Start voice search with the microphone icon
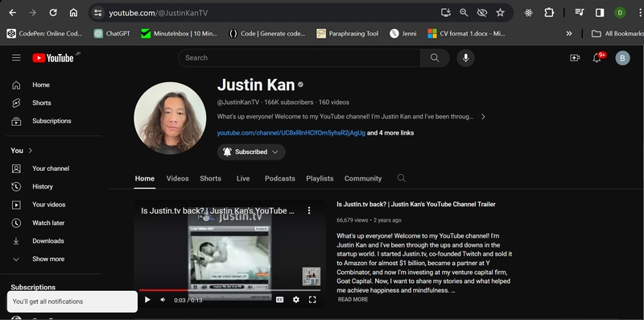This screenshot has height=320, width=644. point(465,58)
